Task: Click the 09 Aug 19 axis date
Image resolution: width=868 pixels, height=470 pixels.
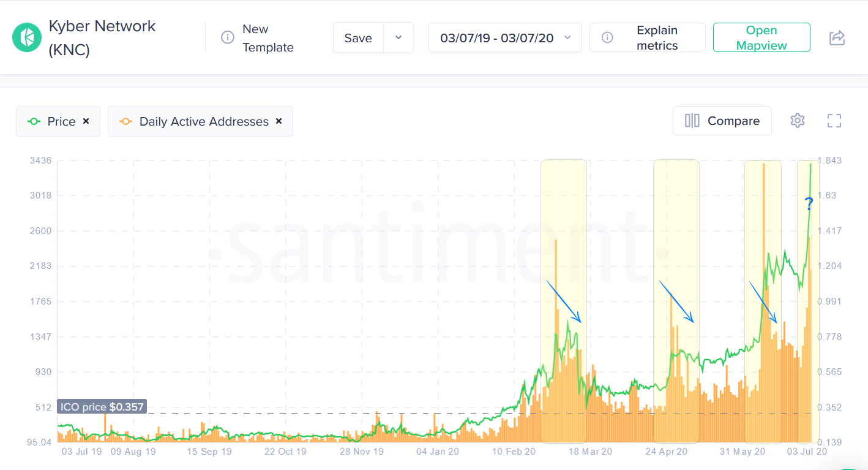Action: (133, 452)
